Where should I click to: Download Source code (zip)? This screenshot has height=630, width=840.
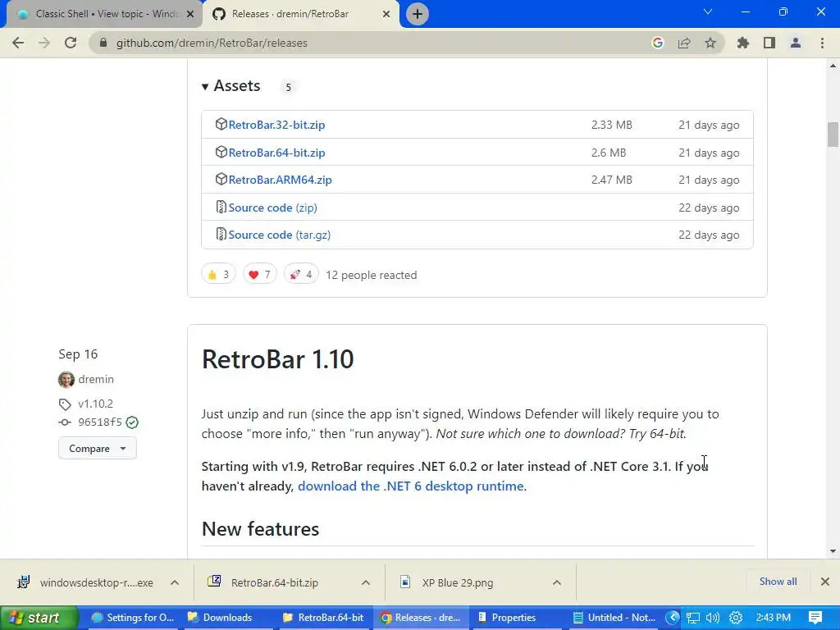272,208
